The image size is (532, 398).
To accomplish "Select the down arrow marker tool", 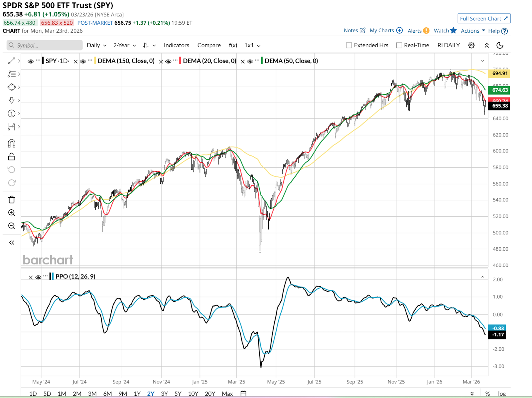I will 12,100.
